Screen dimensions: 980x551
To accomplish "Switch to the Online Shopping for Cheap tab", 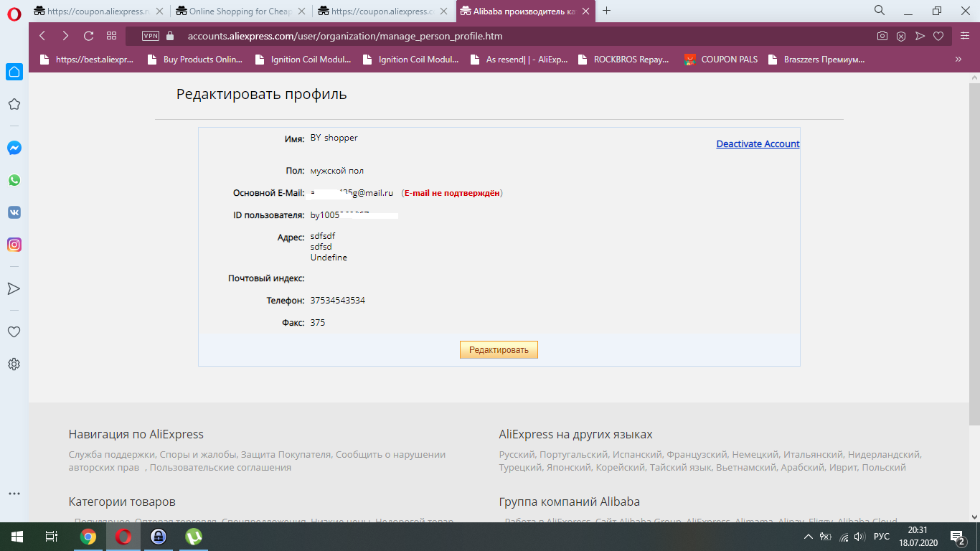I will point(242,11).
